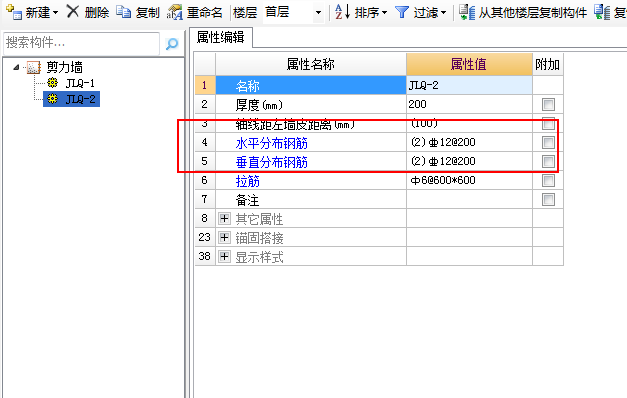Click the 搜索构件 search input field

pos(82,43)
